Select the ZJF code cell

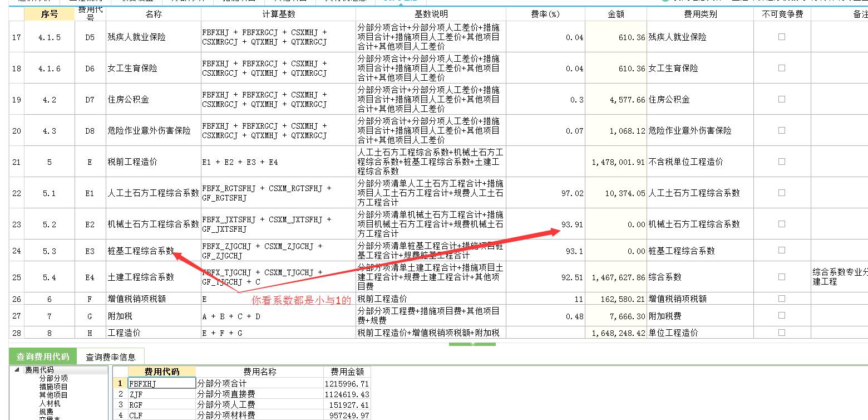(x=162, y=394)
